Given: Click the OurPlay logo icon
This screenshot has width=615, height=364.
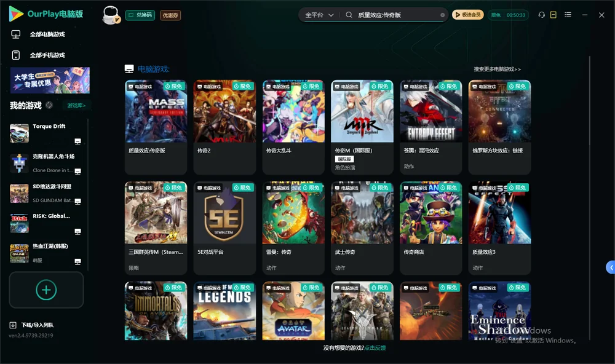Looking at the screenshot, I should (x=16, y=14).
